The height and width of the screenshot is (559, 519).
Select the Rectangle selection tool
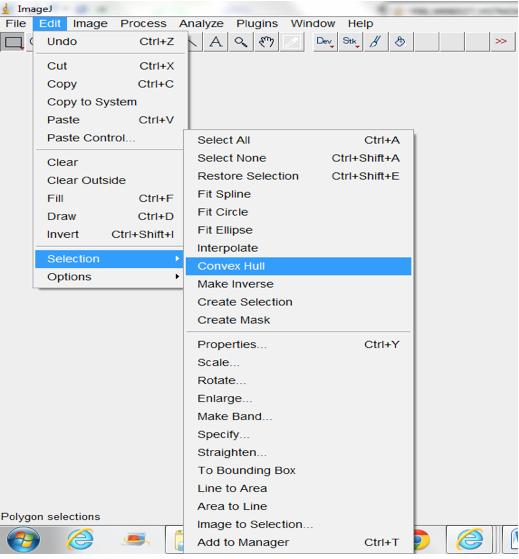click(x=13, y=42)
